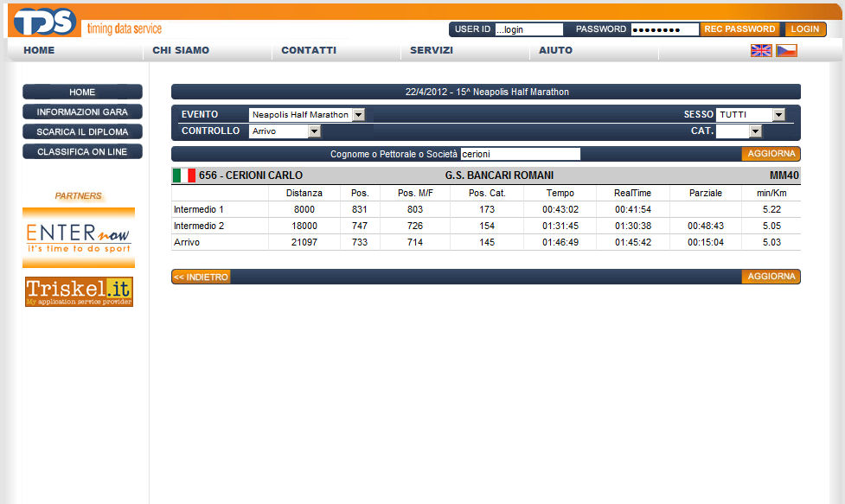Open CLASSIFICA ON LINE from the sidebar

[x=82, y=151]
